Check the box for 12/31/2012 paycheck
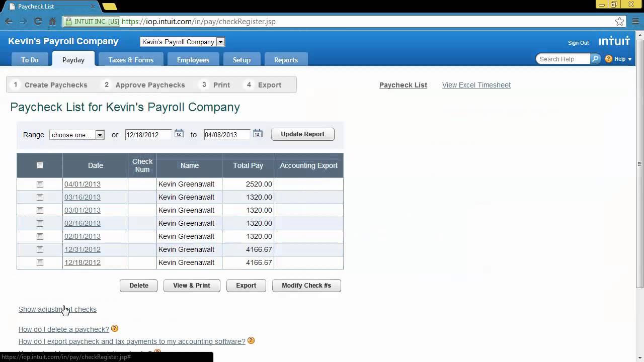Viewport: 644px width, 362px height. [40, 249]
